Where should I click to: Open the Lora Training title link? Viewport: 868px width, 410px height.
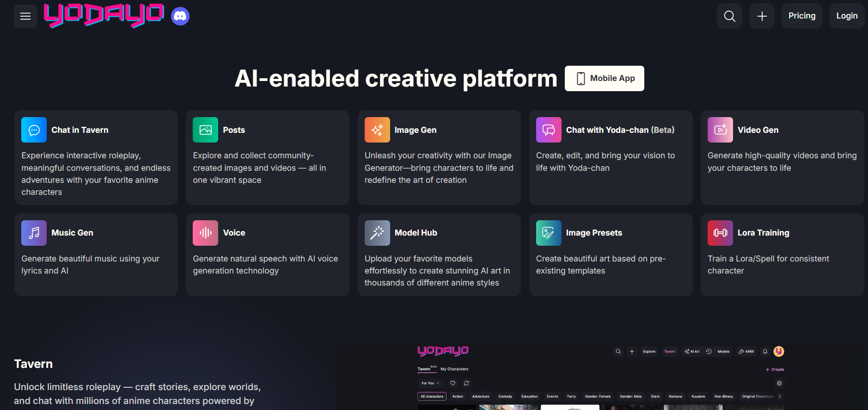pyautogui.click(x=764, y=233)
